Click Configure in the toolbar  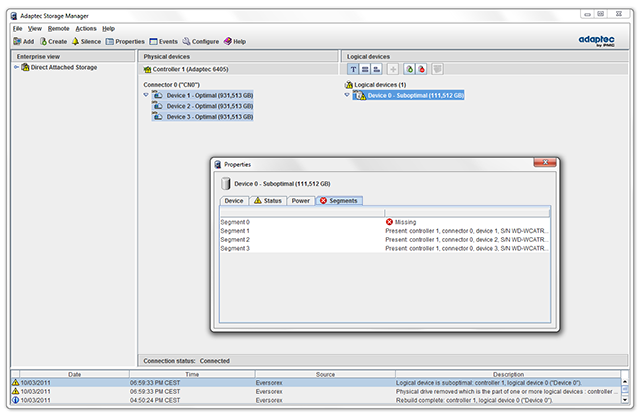click(x=201, y=42)
